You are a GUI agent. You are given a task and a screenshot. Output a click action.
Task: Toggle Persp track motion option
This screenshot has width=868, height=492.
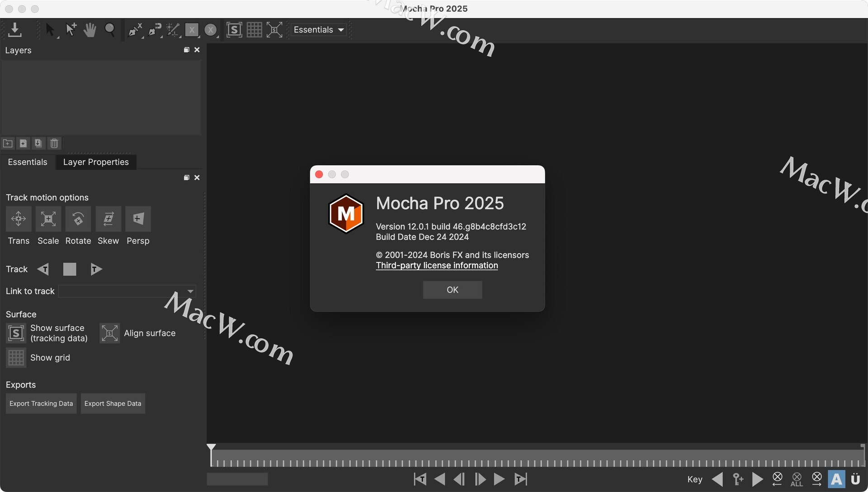pos(138,219)
